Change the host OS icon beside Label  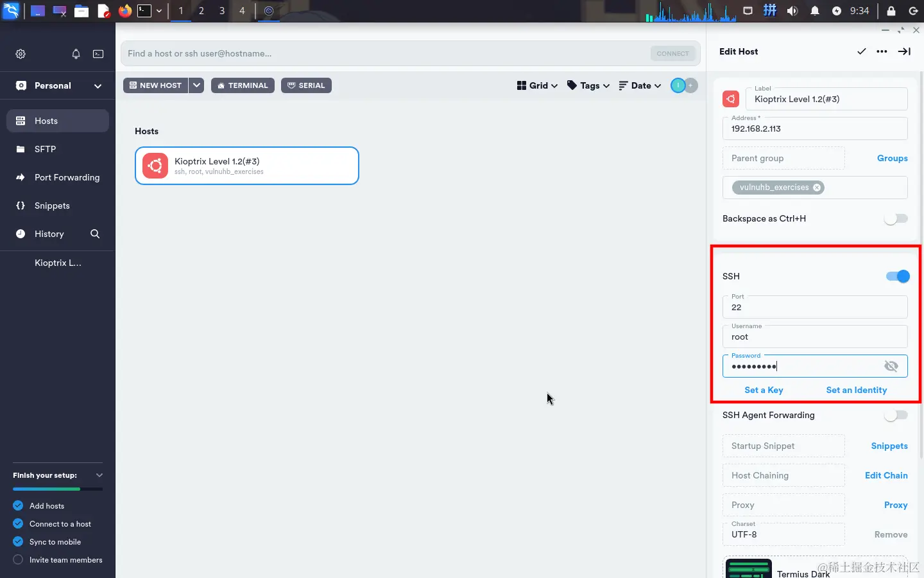[731, 99]
